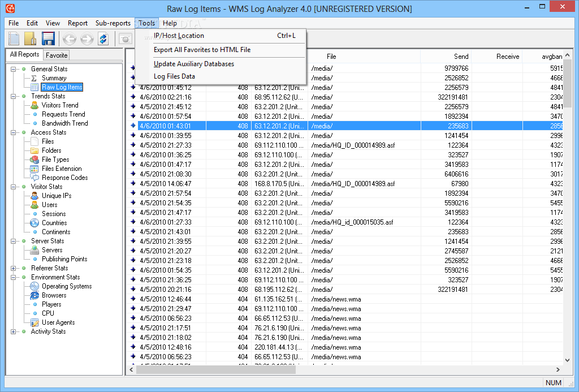579x392 pixels.
Task: Collapse the Environment Stats tree node
Action: click(14, 278)
